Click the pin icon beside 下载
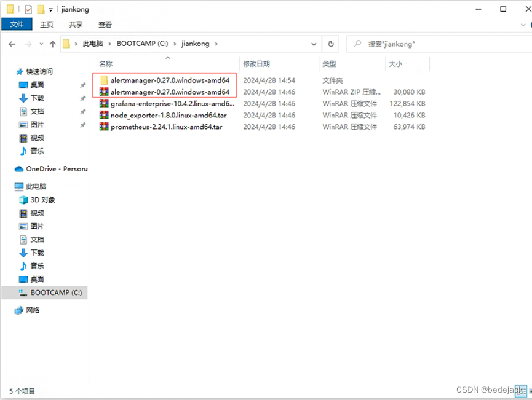Screen dimensions: 532x400 coord(83,98)
